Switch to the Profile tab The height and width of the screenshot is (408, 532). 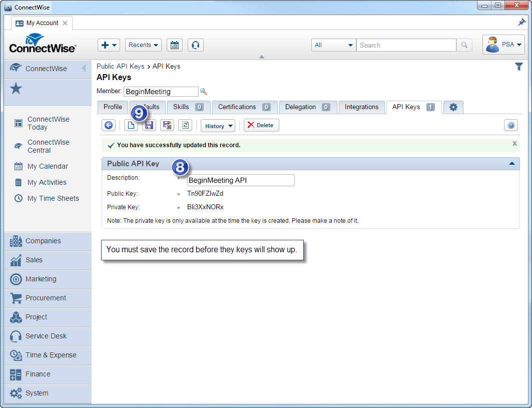click(113, 107)
